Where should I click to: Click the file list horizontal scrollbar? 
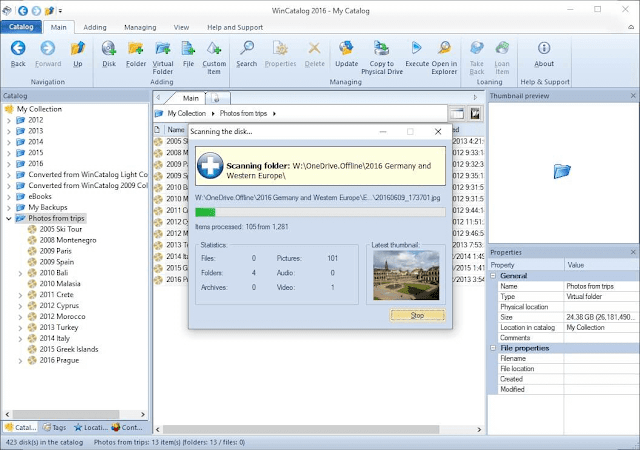301,429
